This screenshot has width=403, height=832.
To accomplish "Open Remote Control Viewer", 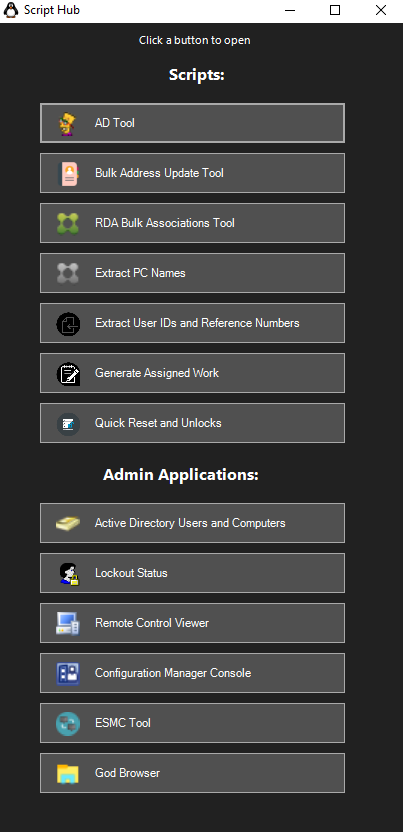I will [x=192, y=623].
